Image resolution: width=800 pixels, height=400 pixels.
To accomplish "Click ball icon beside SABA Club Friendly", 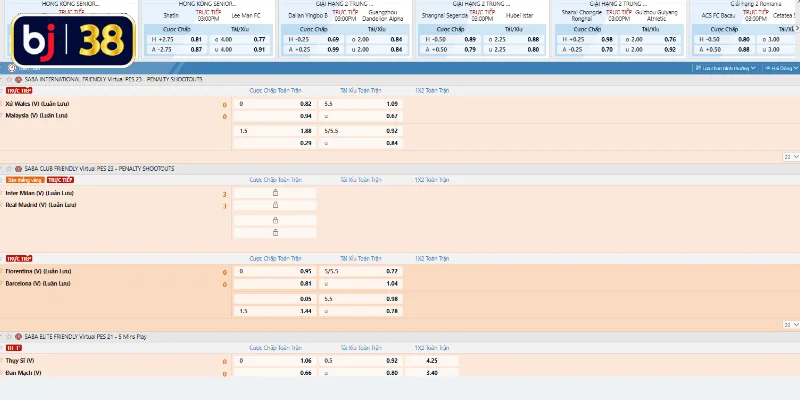I will 18,169.
